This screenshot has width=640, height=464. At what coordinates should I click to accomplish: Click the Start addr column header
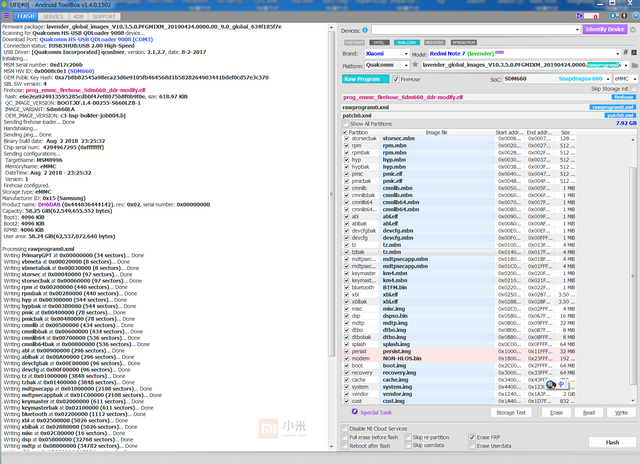coord(509,132)
